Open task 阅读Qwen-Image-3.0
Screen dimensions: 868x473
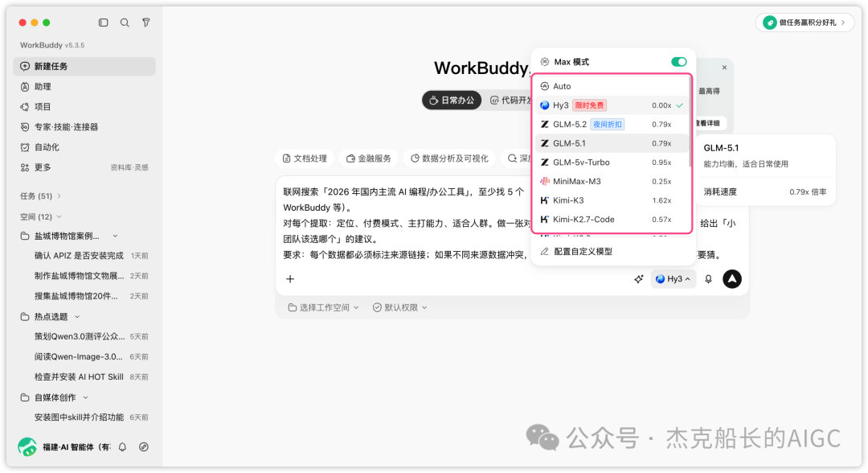84,356
